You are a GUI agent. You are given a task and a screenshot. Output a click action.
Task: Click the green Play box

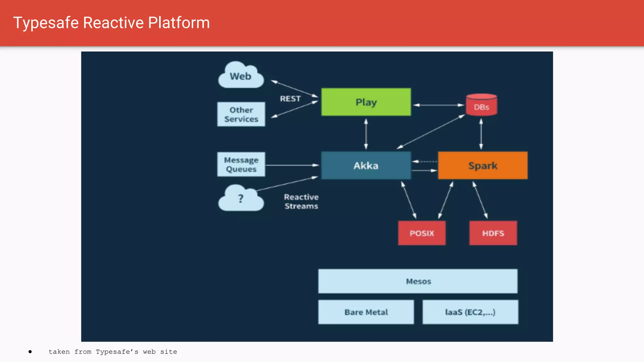[366, 102]
